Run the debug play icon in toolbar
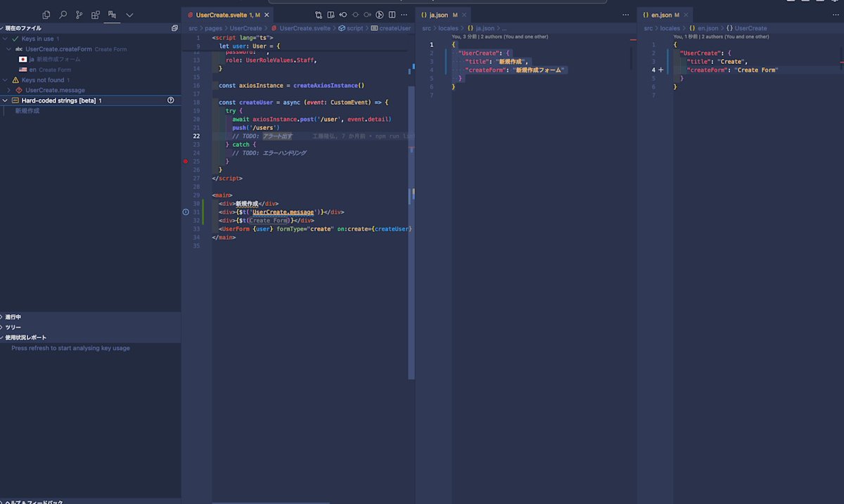The height and width of the screenshot is (504, 844). pos(379,15)
